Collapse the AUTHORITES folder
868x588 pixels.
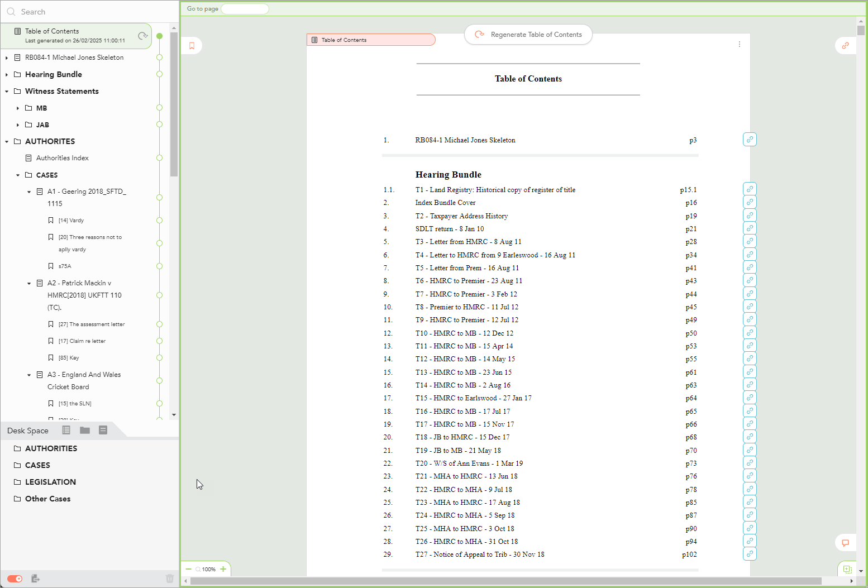[7, 141]
